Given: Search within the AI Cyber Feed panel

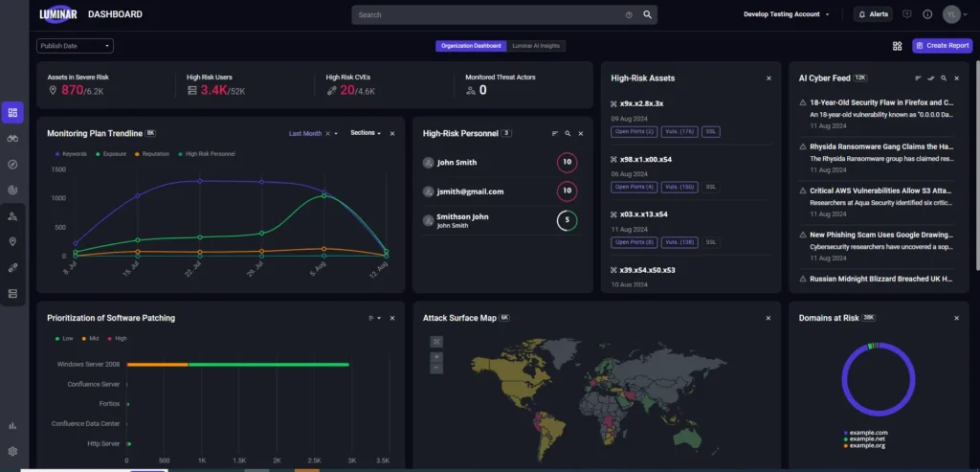Looking at the screenshot, I should click(x=943, y=78).
